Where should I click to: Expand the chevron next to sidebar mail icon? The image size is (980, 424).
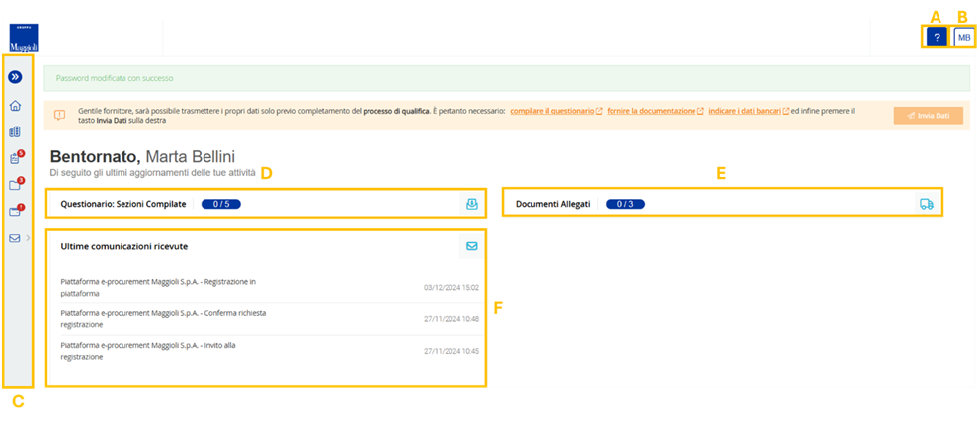(27, 237)
